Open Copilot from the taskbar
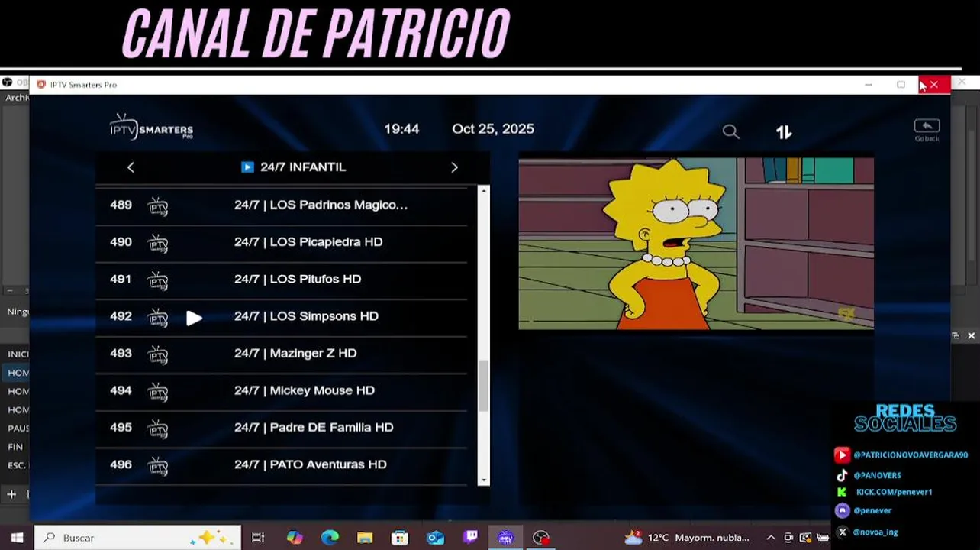 [x=295, y=538]
